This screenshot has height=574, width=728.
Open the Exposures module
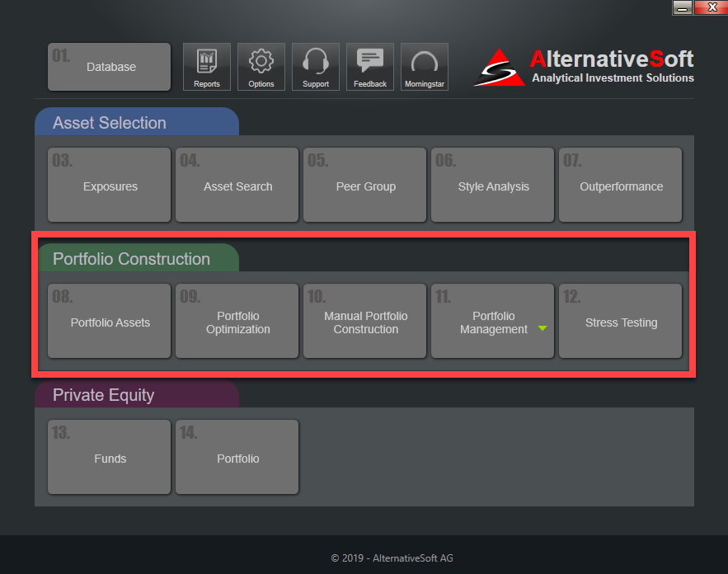click(108, 185)
